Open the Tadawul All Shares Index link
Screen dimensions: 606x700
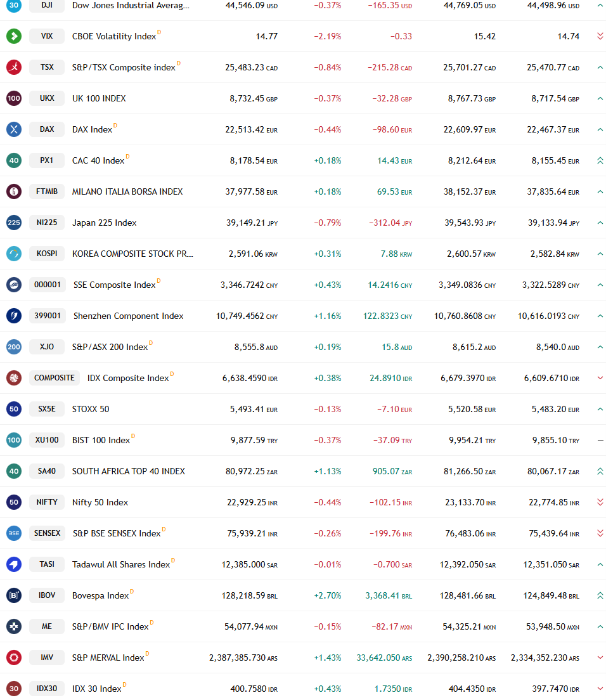tap(121, 564)
